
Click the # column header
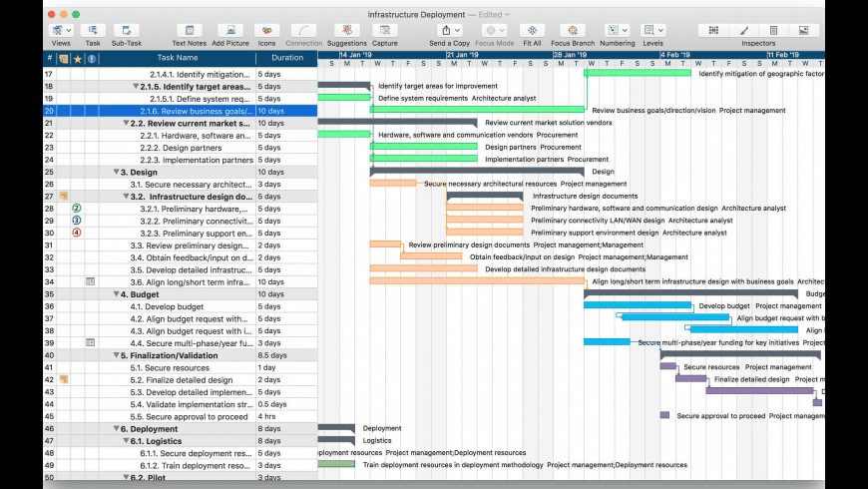tap(49, 58)
